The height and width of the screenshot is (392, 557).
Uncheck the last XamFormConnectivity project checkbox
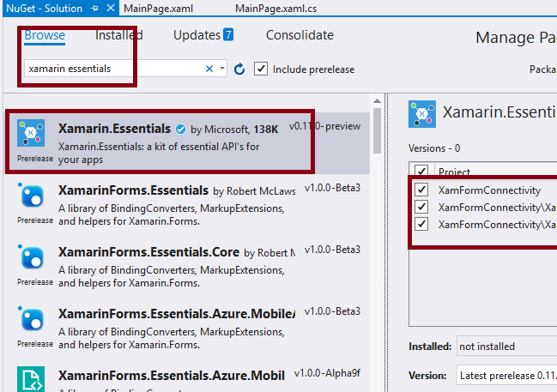tap(421, 224)
